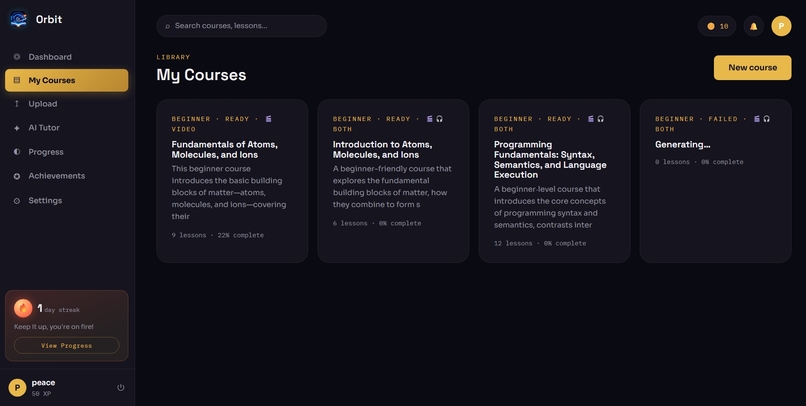Click video icon on Introduction to Atoms card
Screen dimensions: 806x406
430,119
